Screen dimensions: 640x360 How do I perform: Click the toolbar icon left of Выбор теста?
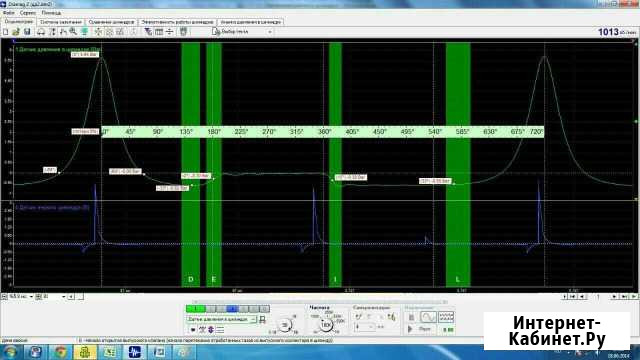(184, 31)
